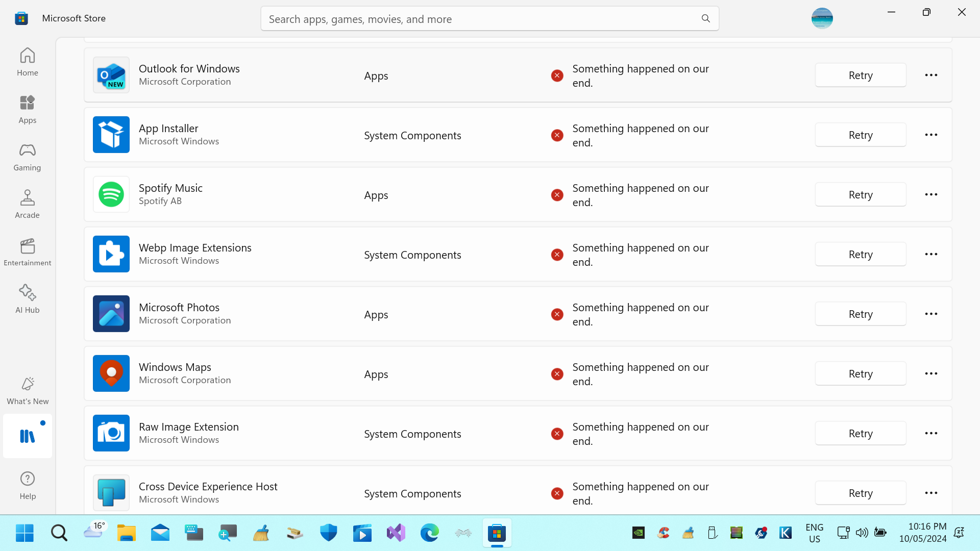Open File Explorer from taskbar
The image size is (980, 551).
(x=126, y=533)
